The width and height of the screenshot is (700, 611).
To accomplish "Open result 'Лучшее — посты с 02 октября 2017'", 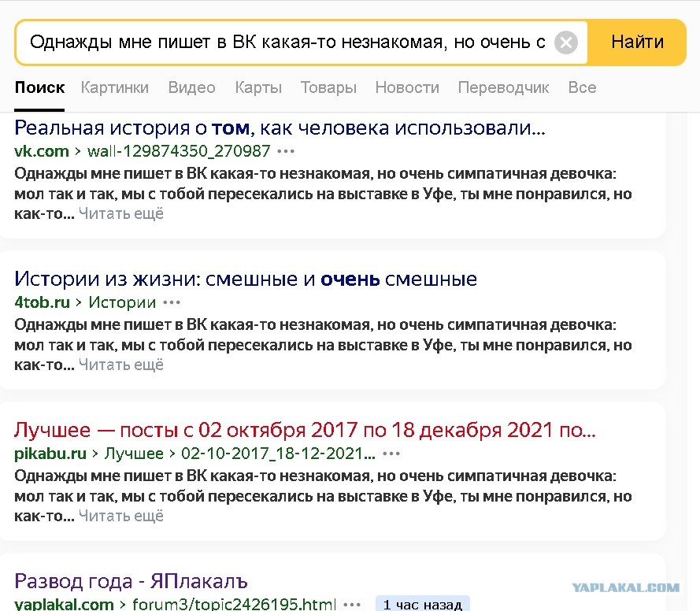I will pos(305,430).
